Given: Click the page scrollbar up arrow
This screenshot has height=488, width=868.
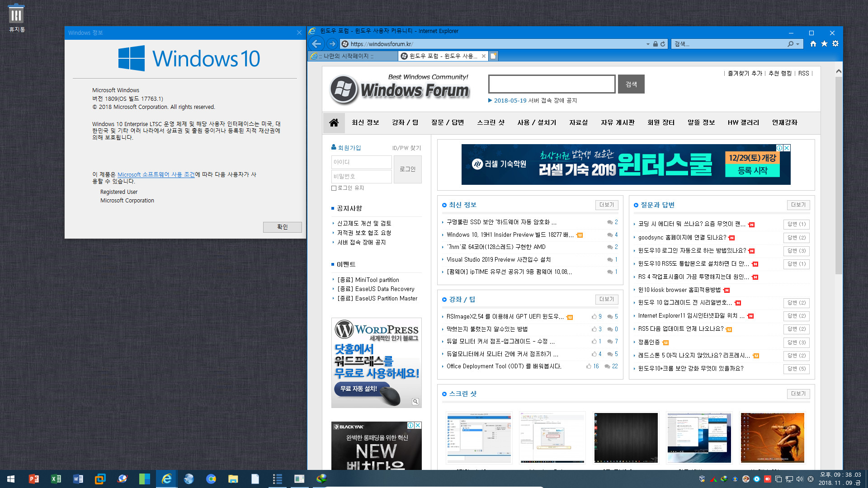Looking at the screenshot, I should 839,71.
